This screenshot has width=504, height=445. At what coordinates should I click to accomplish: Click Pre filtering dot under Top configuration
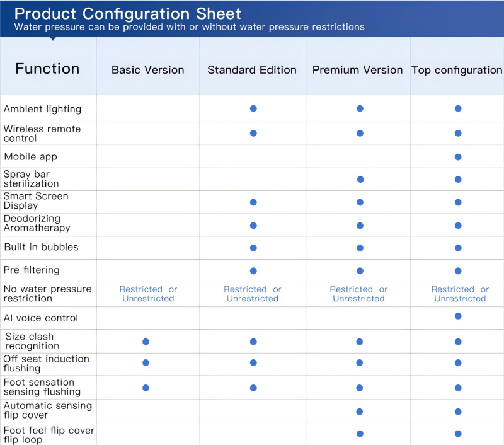pos(458,271)
